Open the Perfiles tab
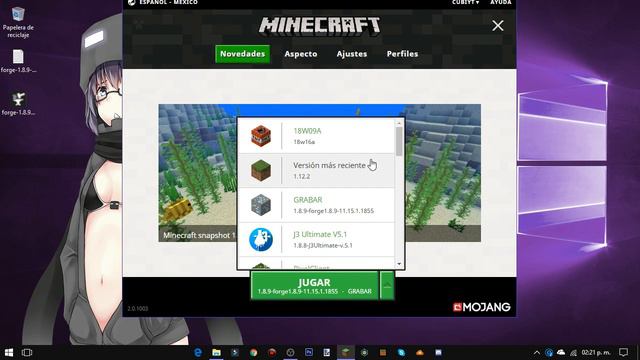640x360 pixels. coord(402,54)
